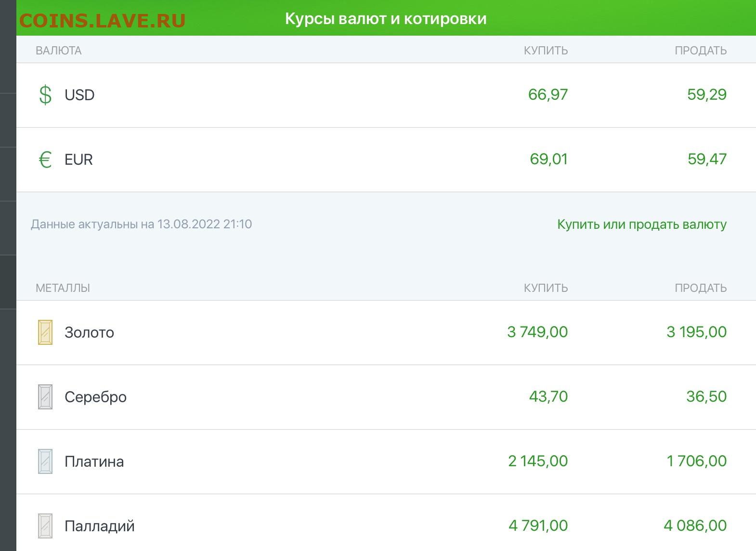Click the palladium buy price 4 791,00
Screen dimensions: 756x551
(538, 525)
